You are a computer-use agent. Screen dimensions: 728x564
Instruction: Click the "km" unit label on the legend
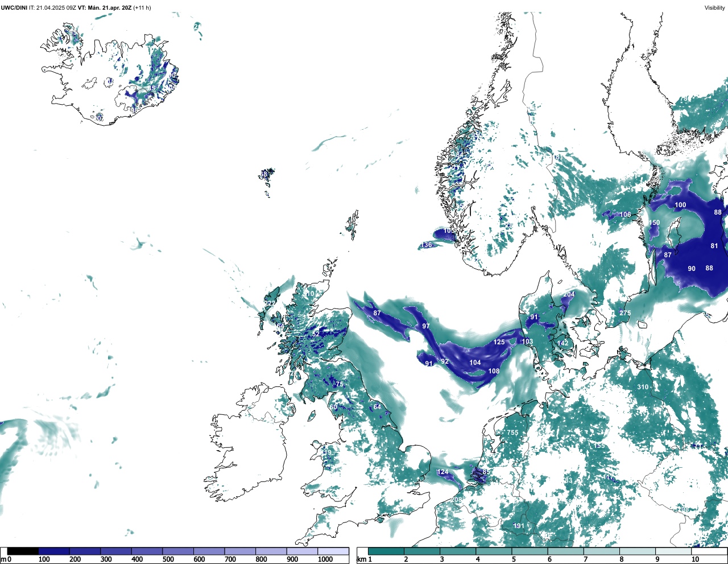(x=362, y=559)
